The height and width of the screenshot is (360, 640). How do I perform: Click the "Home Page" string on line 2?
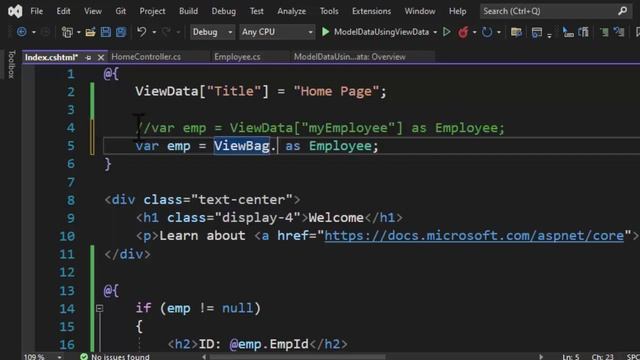click(x=336, y=91)
